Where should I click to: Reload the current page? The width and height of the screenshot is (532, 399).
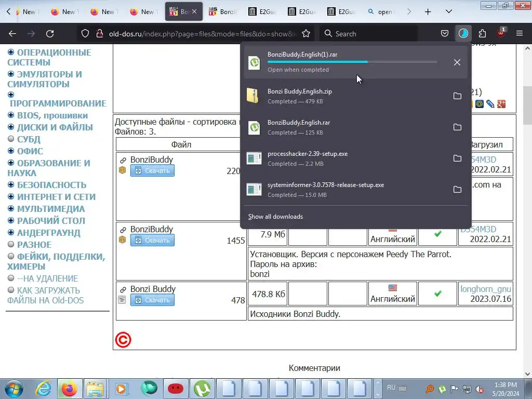(50, 34)
